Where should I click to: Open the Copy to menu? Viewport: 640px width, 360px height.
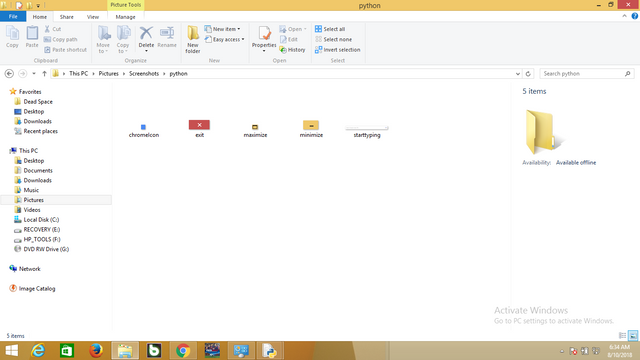tap(123, 39)
